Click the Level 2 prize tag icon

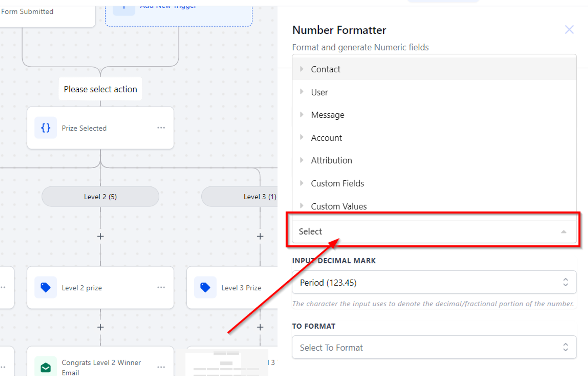(x=46, y=288)
